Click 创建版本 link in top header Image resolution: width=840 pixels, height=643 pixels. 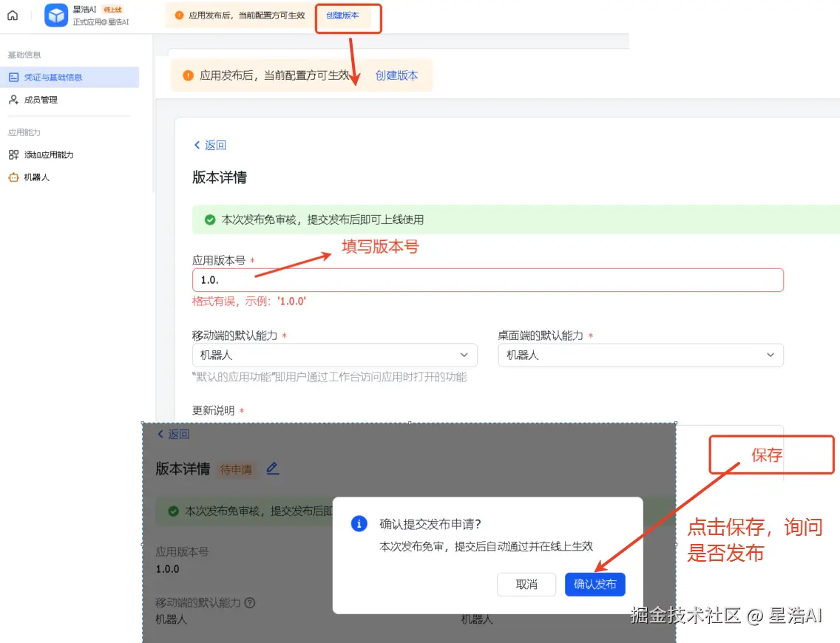pyautogui.click(x=342, y=16)
